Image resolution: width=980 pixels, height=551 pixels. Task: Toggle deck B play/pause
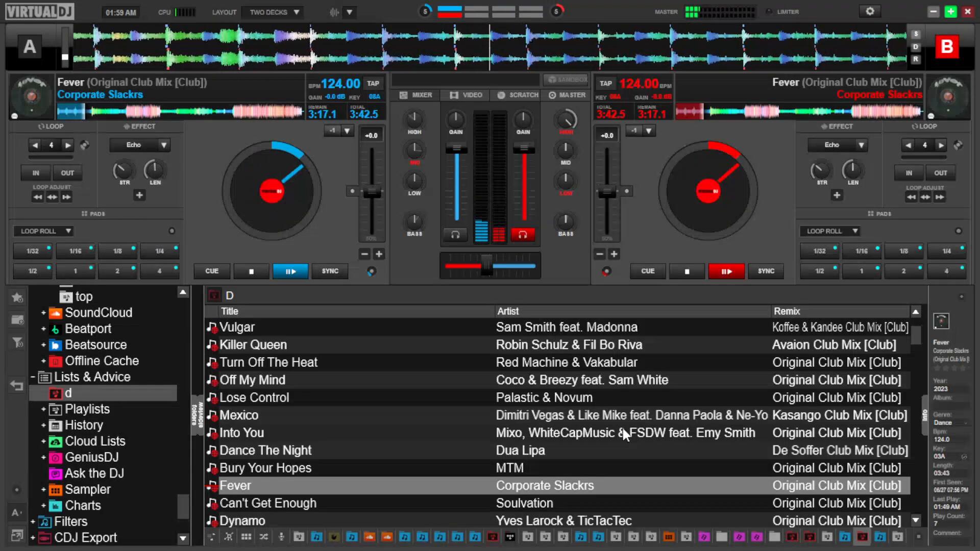pyautogui.click(x=726, y=271)
